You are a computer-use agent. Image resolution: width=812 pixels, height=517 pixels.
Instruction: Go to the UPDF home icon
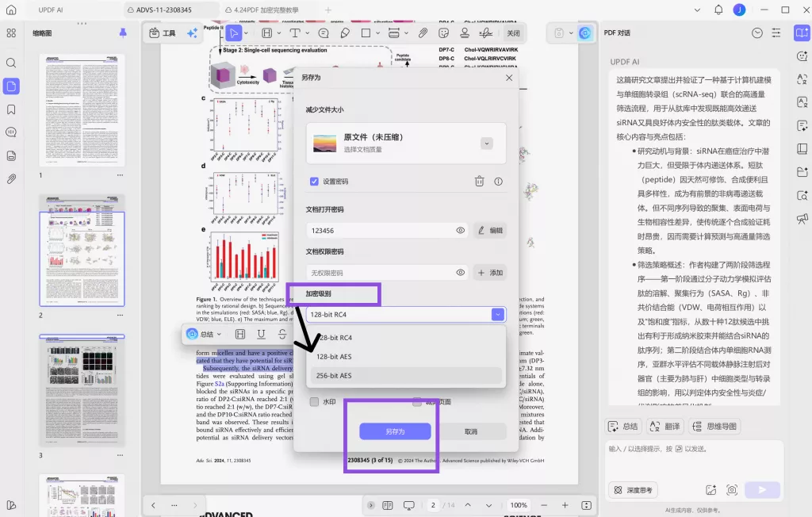(11, 10)
